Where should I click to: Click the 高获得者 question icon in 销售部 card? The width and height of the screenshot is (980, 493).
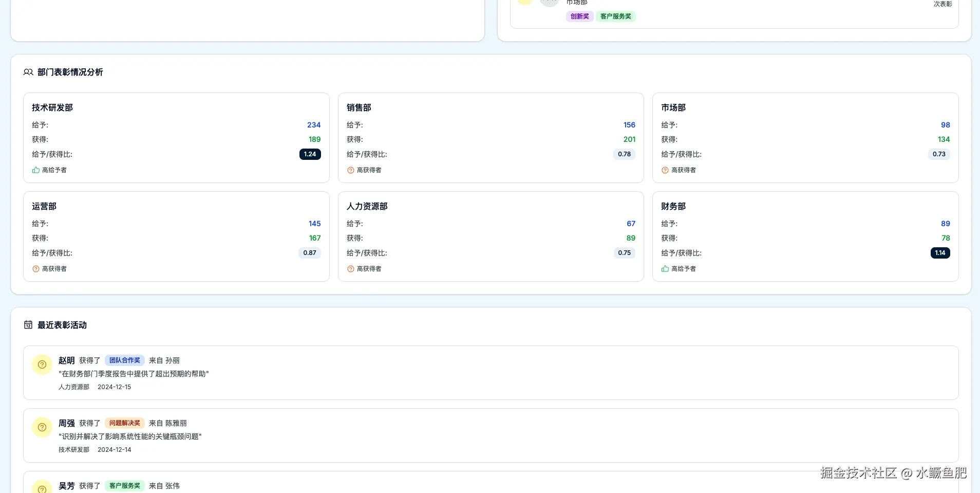tap(350, 170)
